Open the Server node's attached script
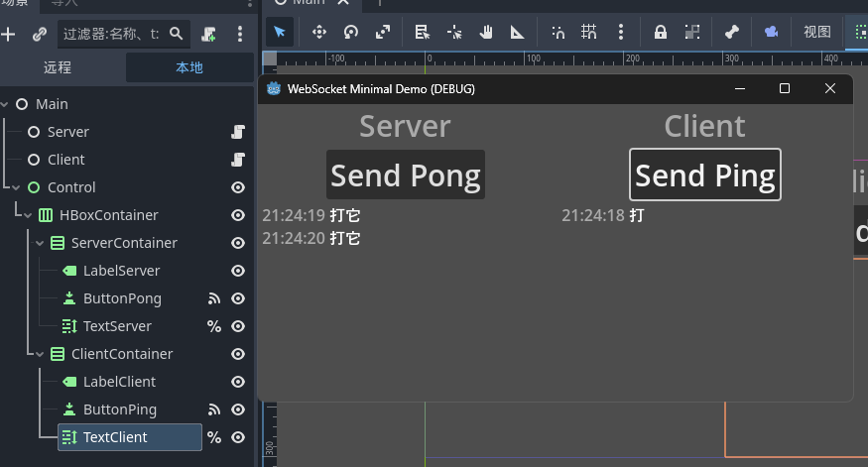This screenshot has width=868, height=467. 238,132
